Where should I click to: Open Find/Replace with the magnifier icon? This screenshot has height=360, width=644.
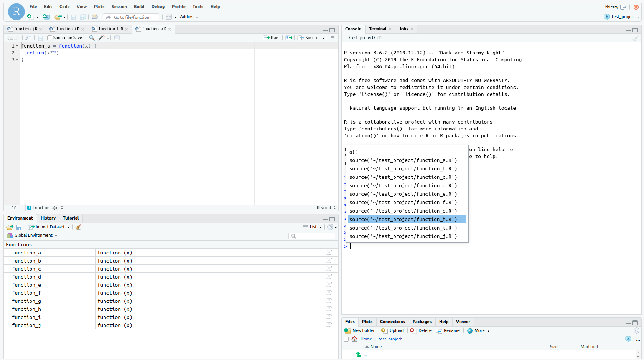coord(92,38)
